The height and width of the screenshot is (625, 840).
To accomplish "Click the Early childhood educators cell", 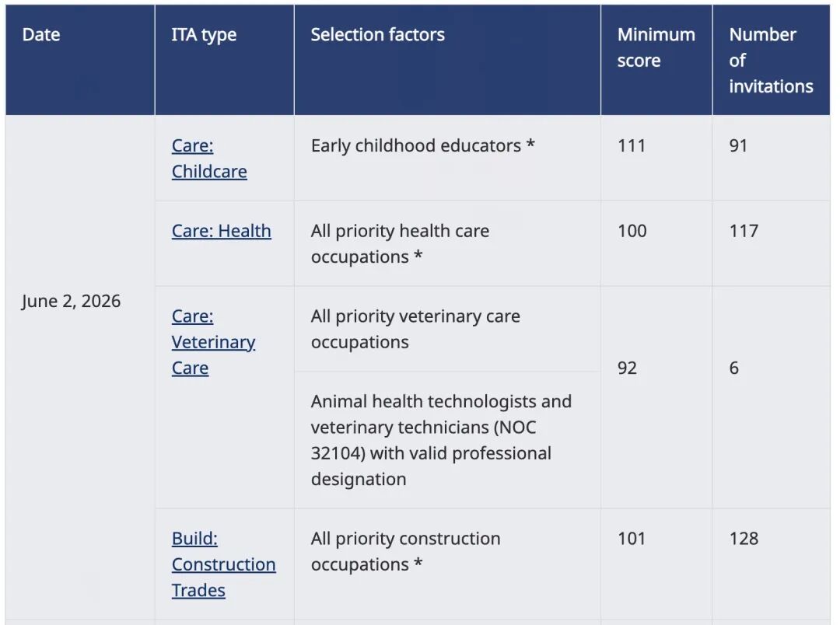I will (422, 145).
